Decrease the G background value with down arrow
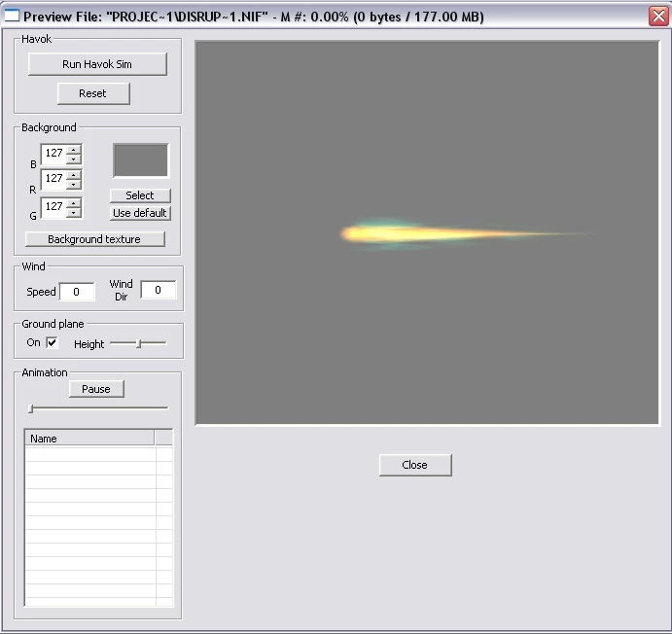The height and width of the screenshot is (634, 672). (x=74, y=213)
